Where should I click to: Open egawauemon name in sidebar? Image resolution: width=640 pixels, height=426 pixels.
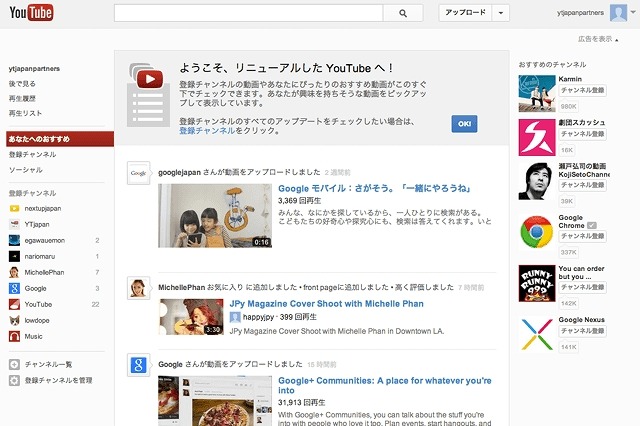coord(44,240)
